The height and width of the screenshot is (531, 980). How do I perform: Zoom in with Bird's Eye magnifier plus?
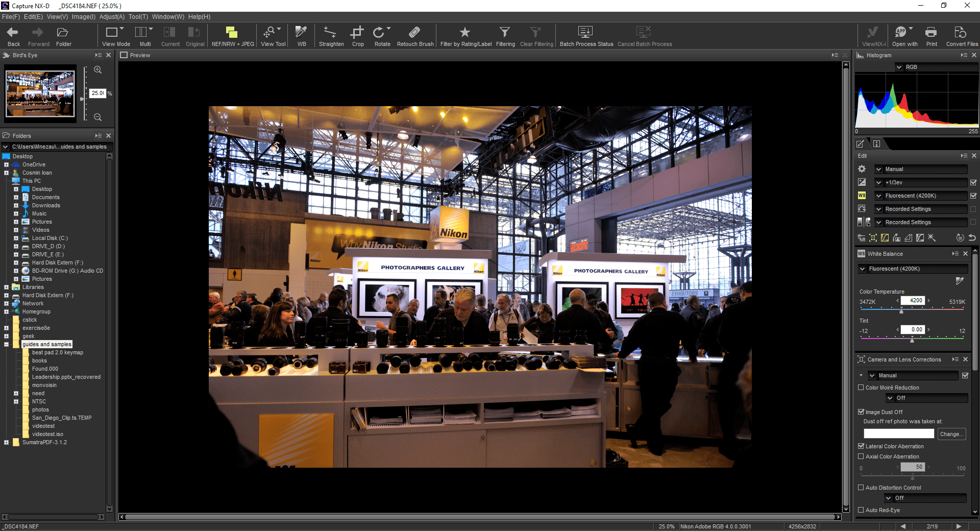pyautogui.click(x=98, y=70)
